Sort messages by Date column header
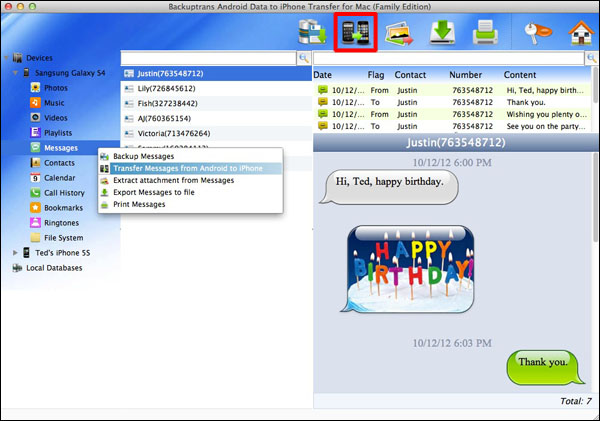The image size is (600, 421). (323, 75)
